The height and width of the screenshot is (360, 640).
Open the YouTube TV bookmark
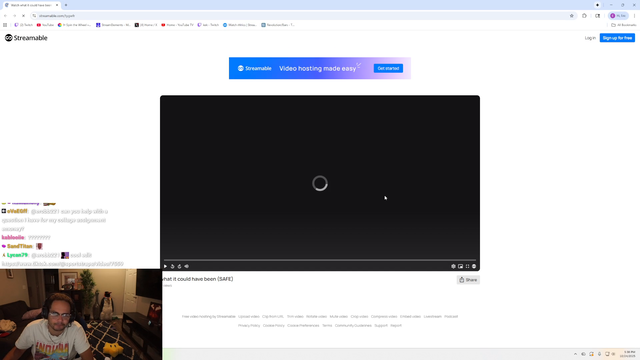pyautogui.click(x=177, y=25)
